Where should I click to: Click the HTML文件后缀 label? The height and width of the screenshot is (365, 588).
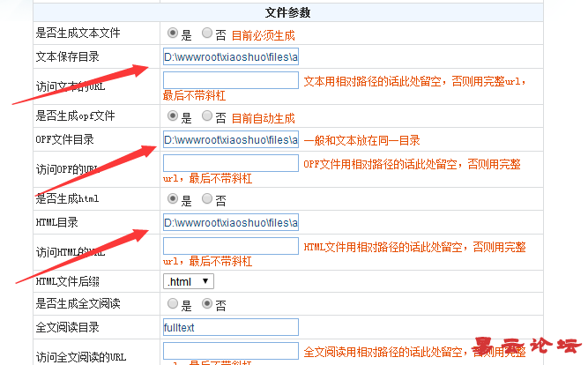pyautogui.click(x=68, y=281)
